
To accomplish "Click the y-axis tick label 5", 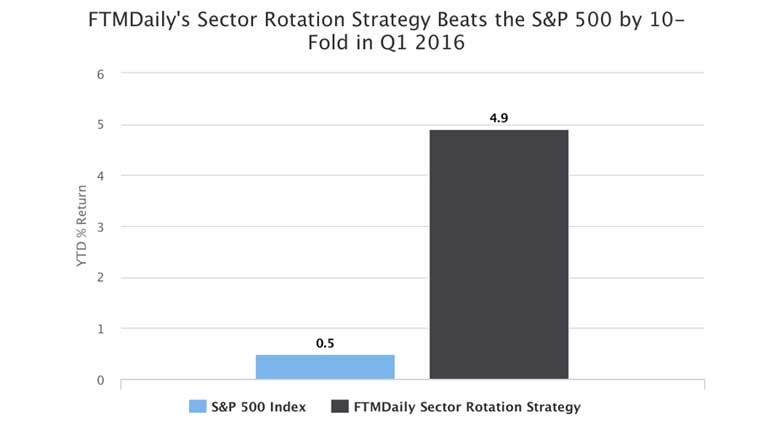I will click(x=100, y=125).
